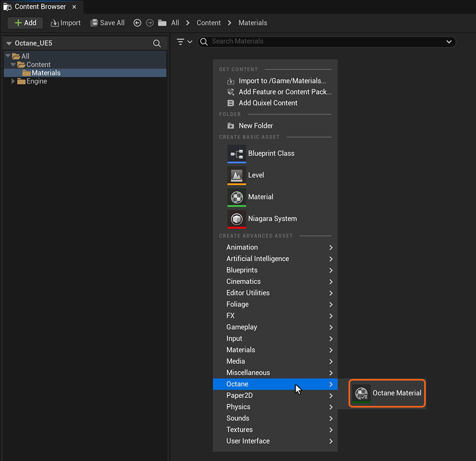Open the Miscellaneous submenu
Image resolution: width=476 pixels, height=461 pixels.
tap(275, 373)
